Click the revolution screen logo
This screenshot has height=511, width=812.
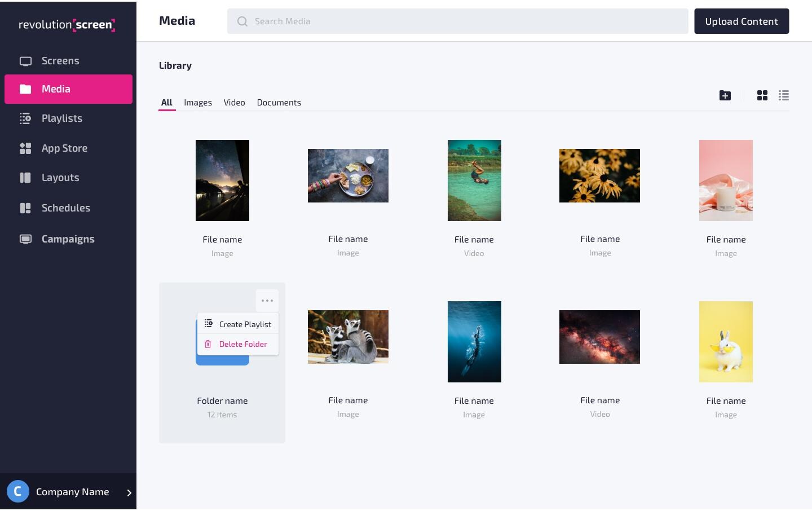pyautogui.click(x=67, y=24)
